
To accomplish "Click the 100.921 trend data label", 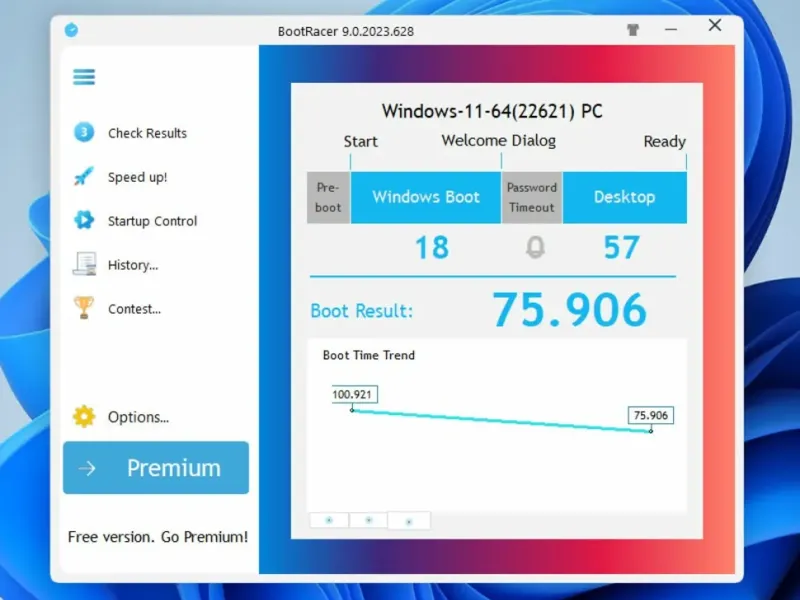I will 354,394.
